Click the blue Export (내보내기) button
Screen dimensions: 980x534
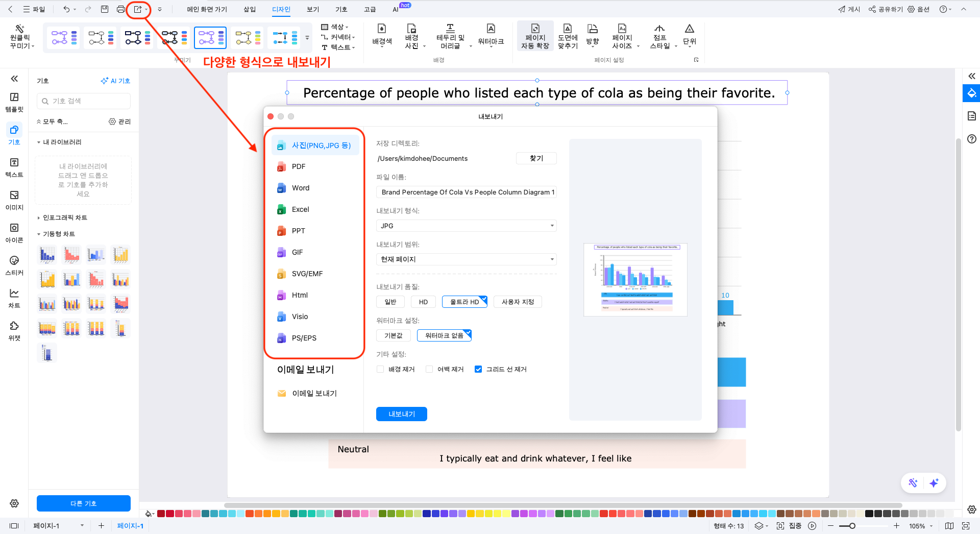401,414
